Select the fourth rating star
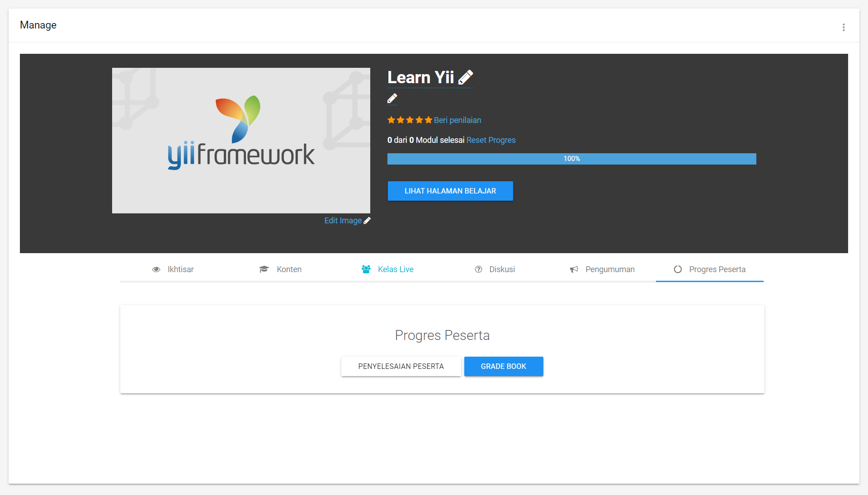Image resolution: width=868 pixels, height=495 pixels. 419,120
